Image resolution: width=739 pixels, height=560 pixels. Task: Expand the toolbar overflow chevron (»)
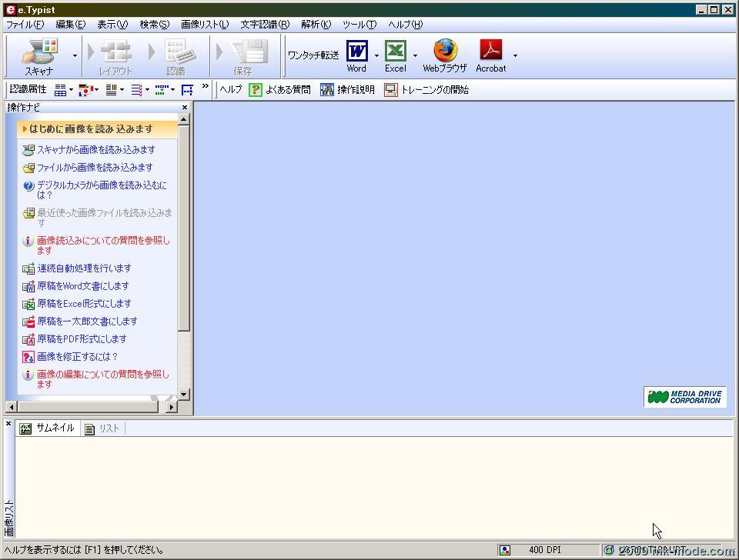click(x=206, y=87)
